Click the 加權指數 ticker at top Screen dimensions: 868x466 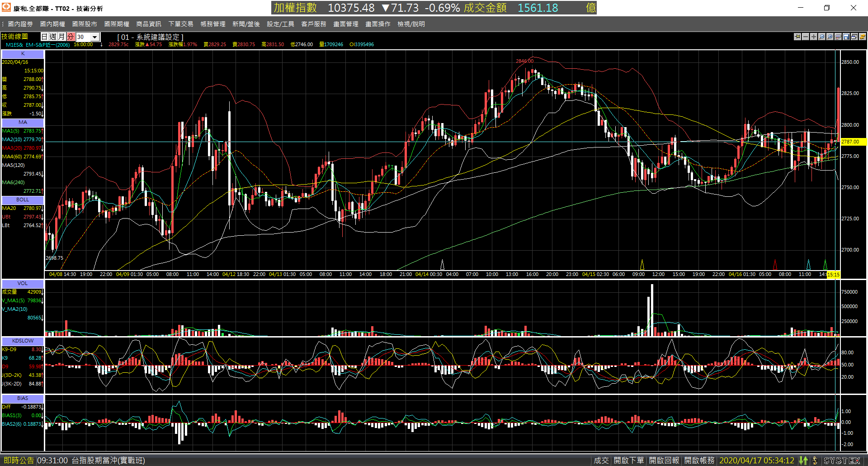[295, 8]
